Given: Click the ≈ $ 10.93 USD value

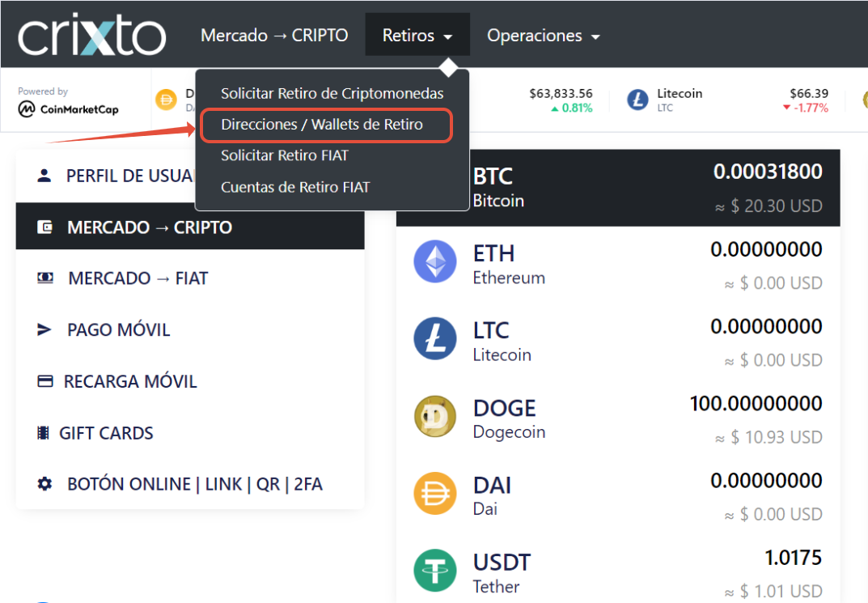Looking at the screenshot, I should pyautogui.click(x=768, y=437).
